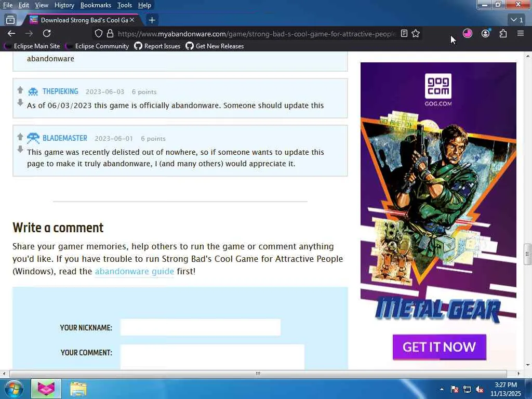This screenshot has width=532, height=399.
Task: Open the hamburger application menu
Action: 521,33
